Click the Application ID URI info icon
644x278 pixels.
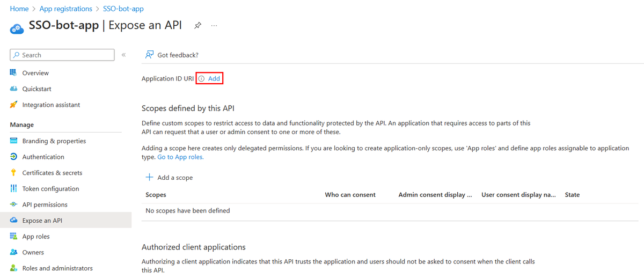(201, 78)
